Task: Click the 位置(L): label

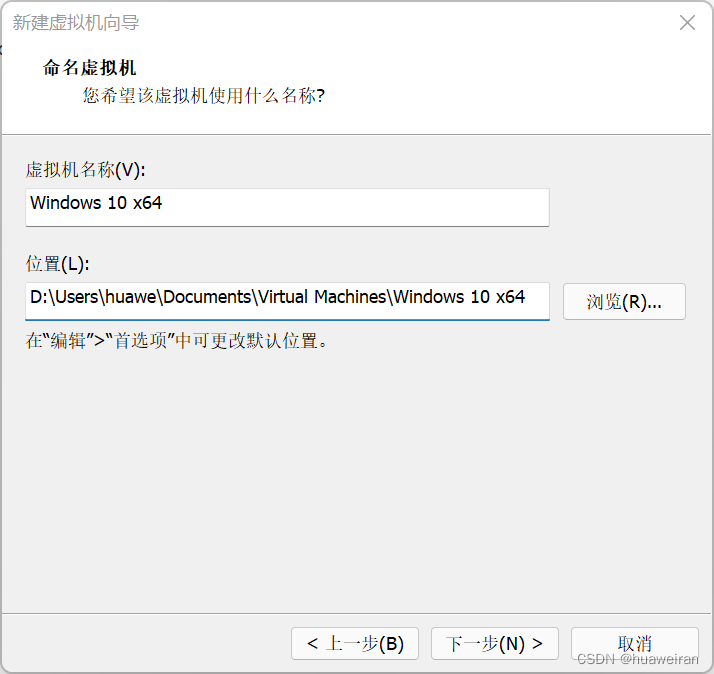Action: [x=58, y=264]
